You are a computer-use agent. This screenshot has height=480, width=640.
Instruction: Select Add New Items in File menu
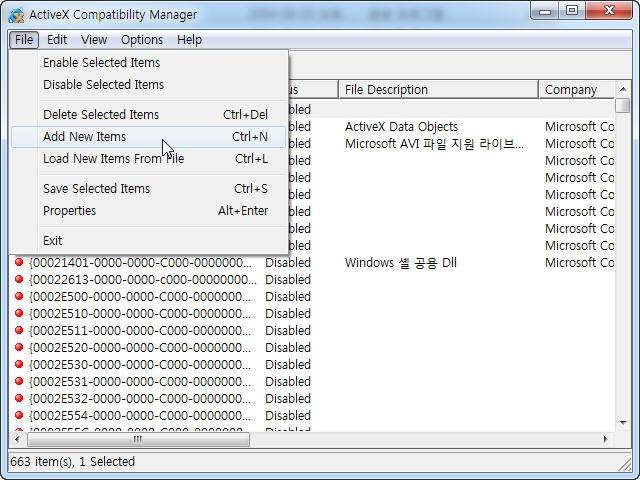point(84,137)
